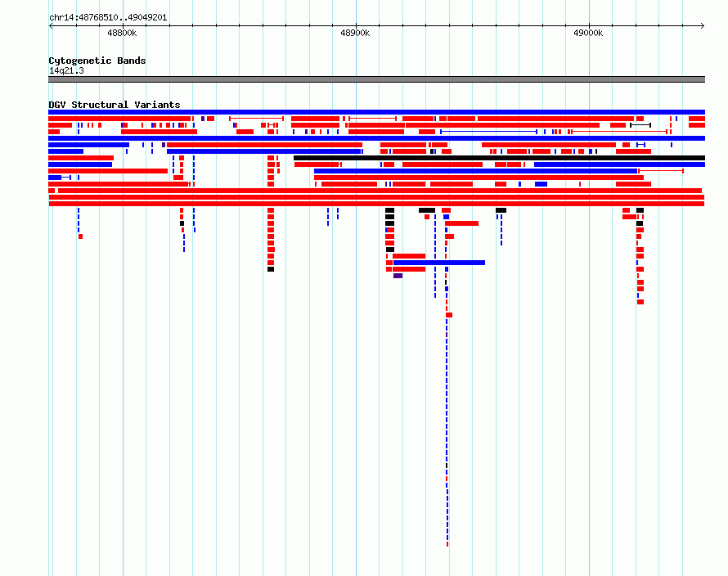Click the black bracket-shaped variant near 49000k

click(x=640, y=125)
